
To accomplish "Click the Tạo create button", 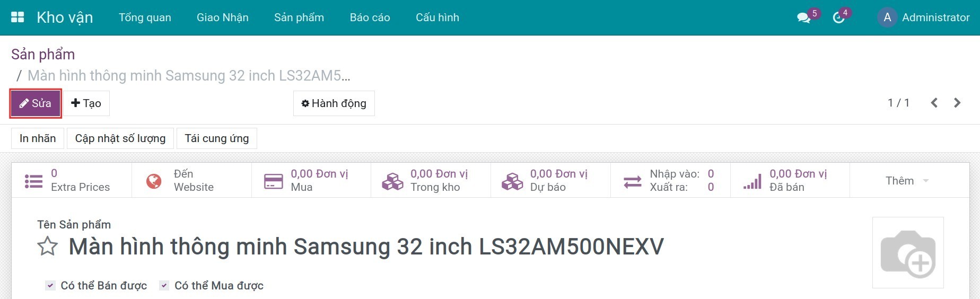I will [x=86, y=103].
